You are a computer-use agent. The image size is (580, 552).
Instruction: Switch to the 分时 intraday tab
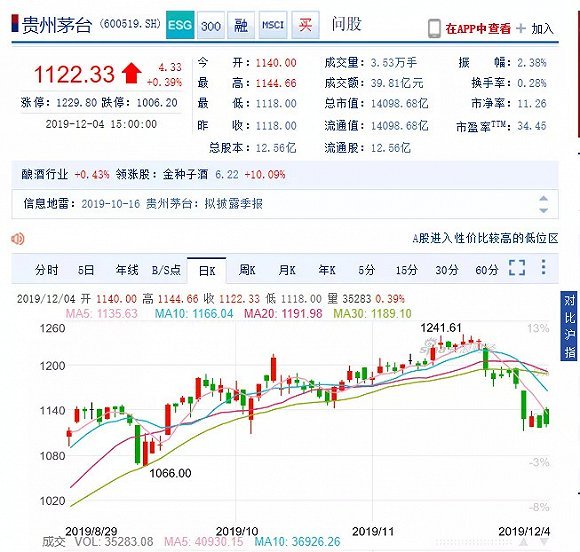pyautogui.click(x=47, y=270)
